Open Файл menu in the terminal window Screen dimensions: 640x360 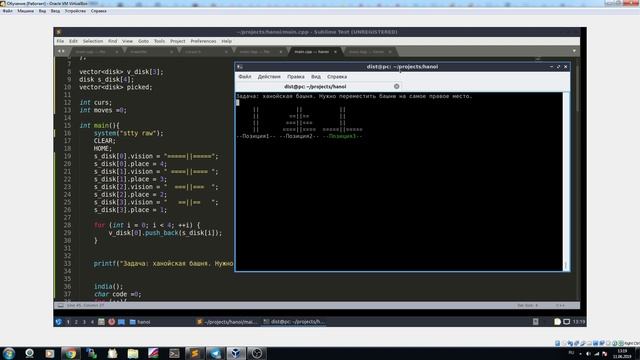[x=245, y=77]
